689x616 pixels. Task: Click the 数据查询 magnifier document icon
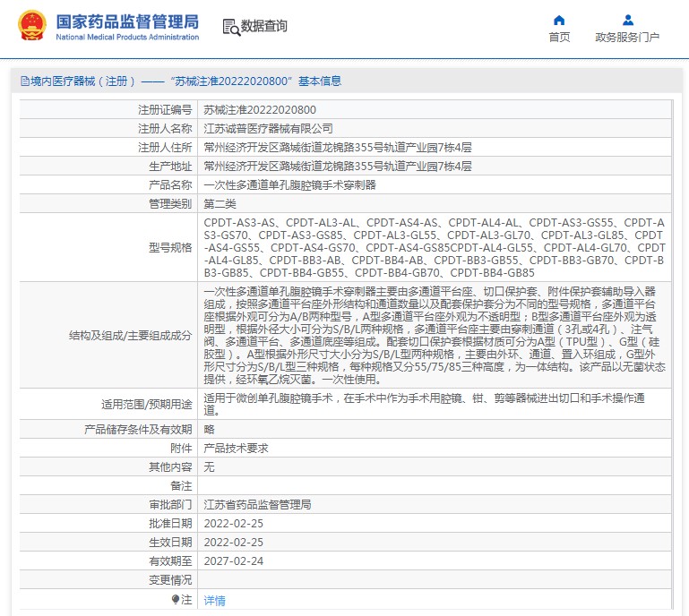click(x=230, y=27)
